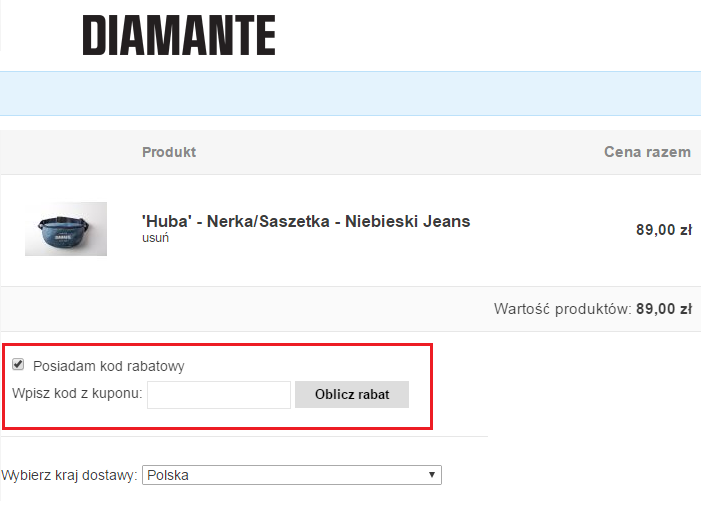Viewport: 701px width, 516px height.
Task: Remove product via the usuń link
Action: (156, 238)
